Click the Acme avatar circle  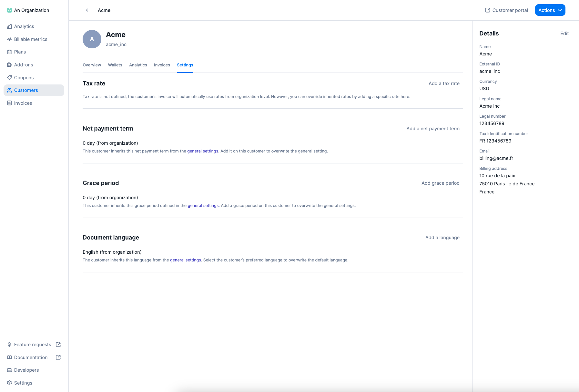pos(92,39)
